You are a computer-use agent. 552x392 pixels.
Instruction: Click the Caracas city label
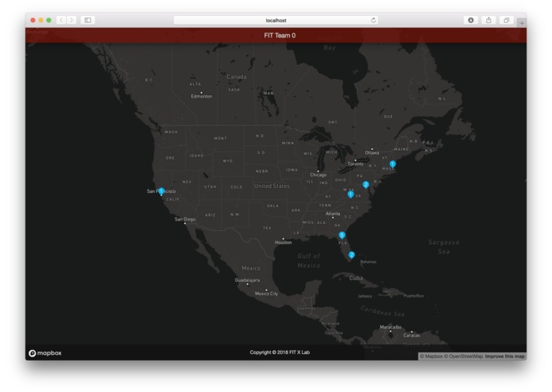point(411,336)
